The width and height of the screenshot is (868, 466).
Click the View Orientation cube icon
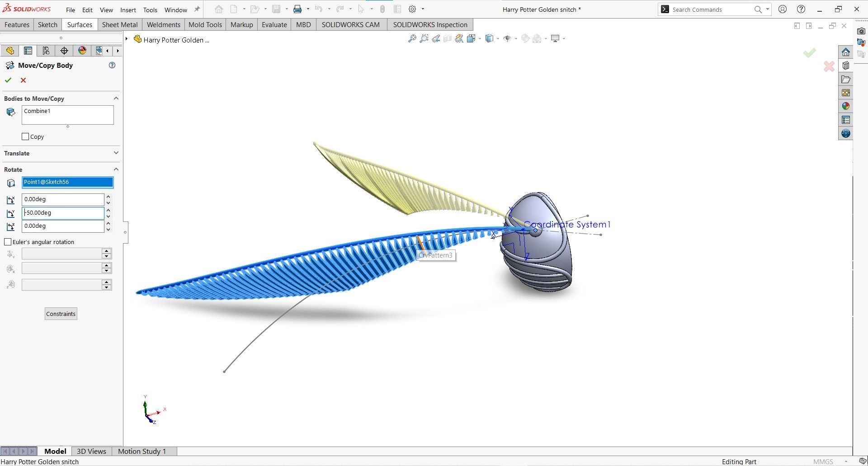pos(471,39)
